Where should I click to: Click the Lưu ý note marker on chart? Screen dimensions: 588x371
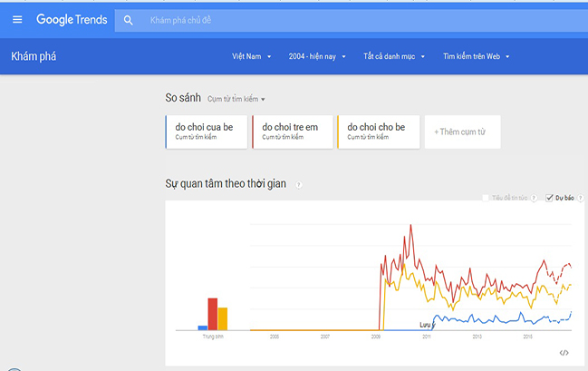427,325
